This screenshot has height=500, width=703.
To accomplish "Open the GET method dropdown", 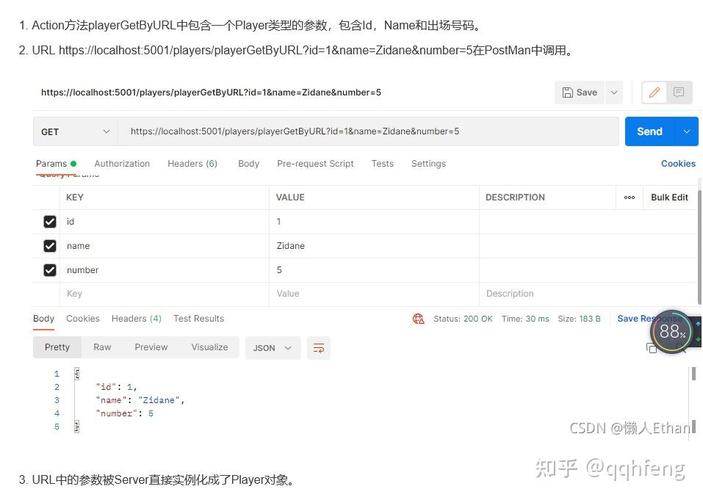I will pyautogui.click(x=75, y=131).
